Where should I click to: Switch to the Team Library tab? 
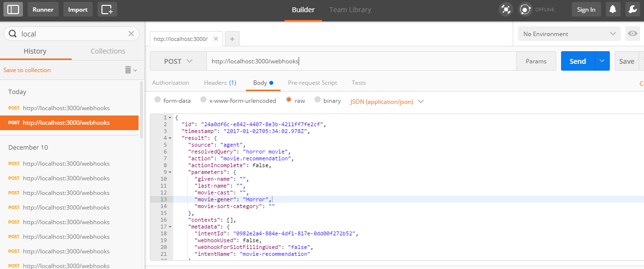pos(350,10)
